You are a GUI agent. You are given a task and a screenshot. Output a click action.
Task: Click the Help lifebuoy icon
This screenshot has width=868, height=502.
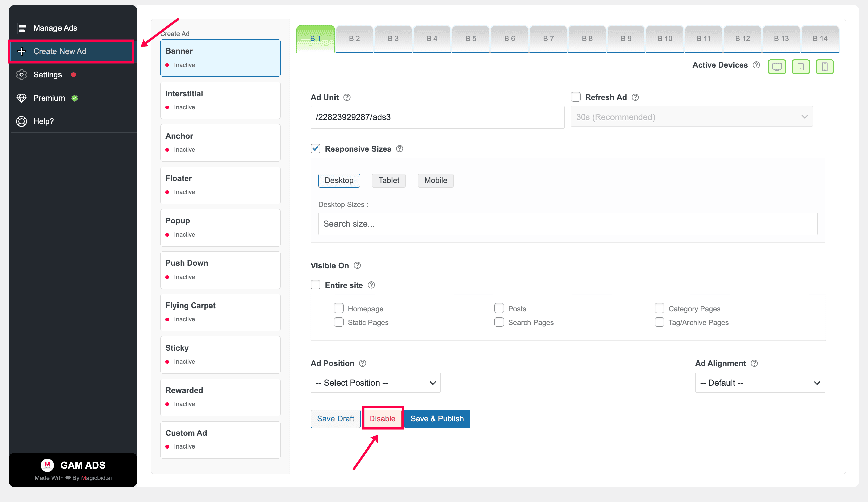tap(22, 121)
